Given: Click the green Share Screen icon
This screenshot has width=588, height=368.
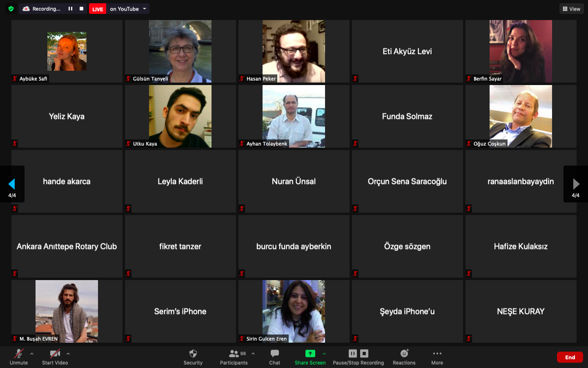Looking at the screenshot, I should point(310,354).
